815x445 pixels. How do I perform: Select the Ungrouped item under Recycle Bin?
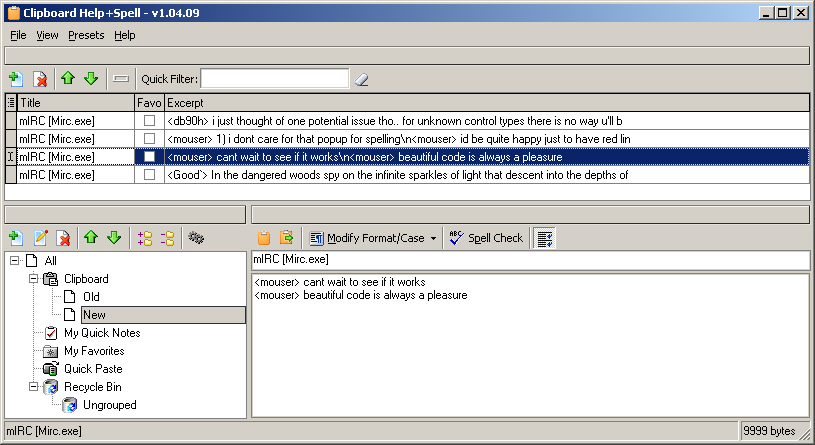click(110, 405)
